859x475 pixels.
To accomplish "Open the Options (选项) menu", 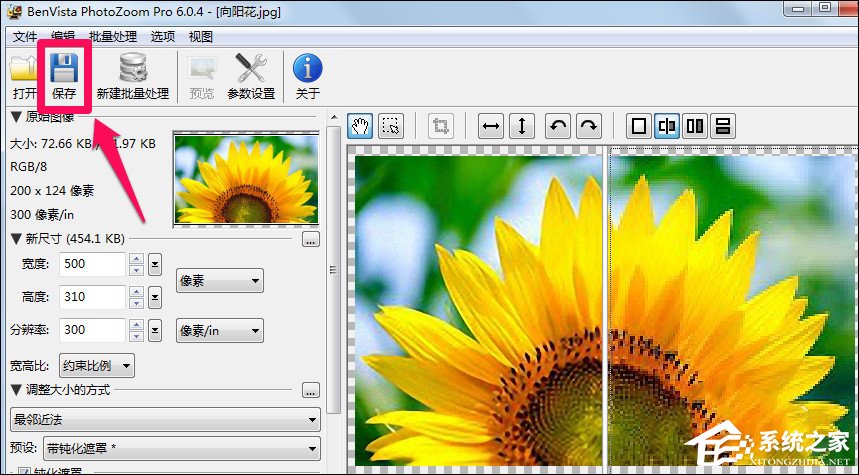I will pos(162,37).
